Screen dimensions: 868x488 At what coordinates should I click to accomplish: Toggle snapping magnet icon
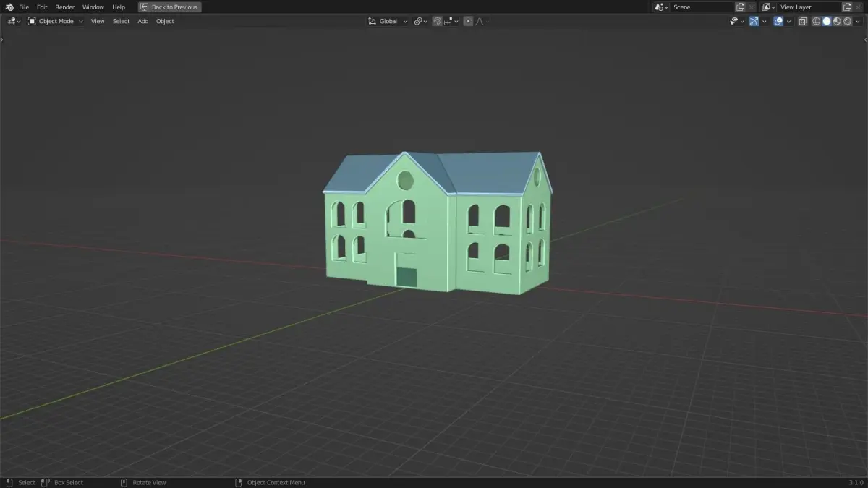coord(438,21)
